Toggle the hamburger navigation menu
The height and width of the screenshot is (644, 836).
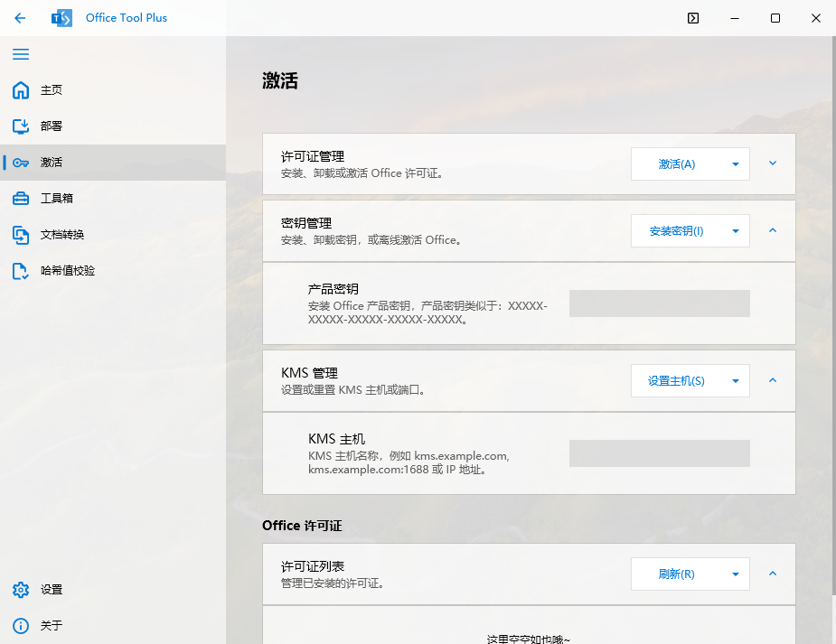point(21,54)
